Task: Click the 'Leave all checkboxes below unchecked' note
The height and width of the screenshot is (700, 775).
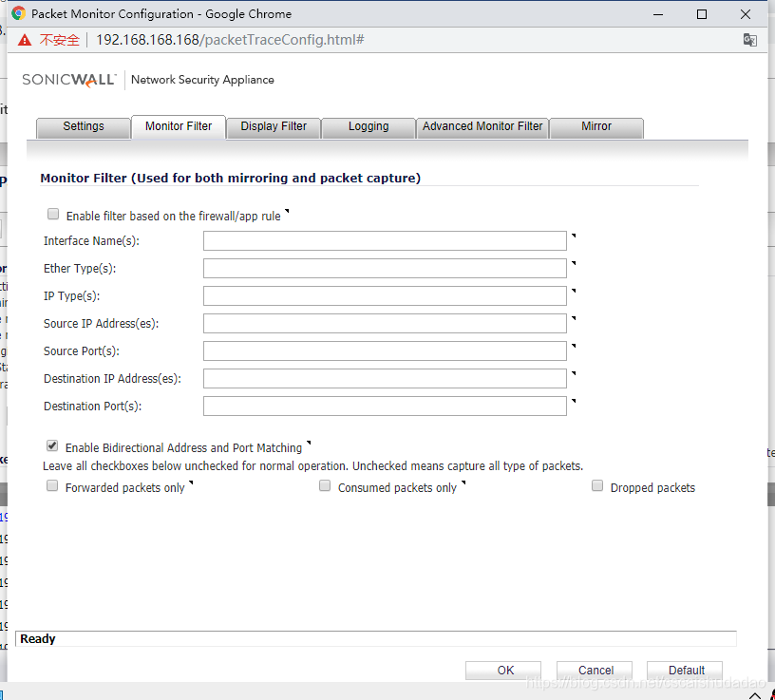Action: [x=312, y=466]
